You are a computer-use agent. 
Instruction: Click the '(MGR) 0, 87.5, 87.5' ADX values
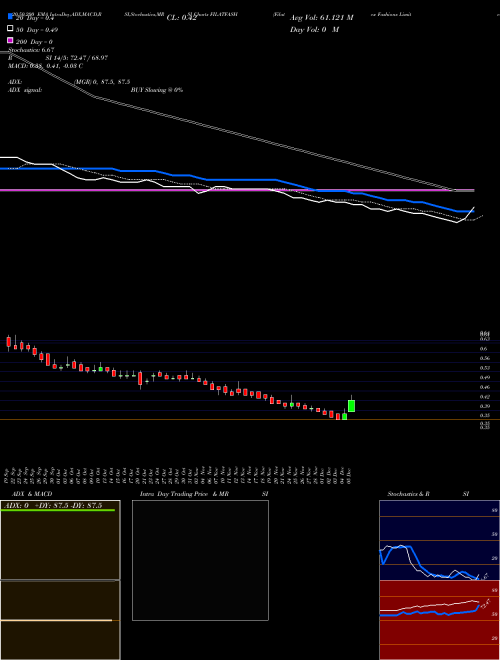click(102, 82)
